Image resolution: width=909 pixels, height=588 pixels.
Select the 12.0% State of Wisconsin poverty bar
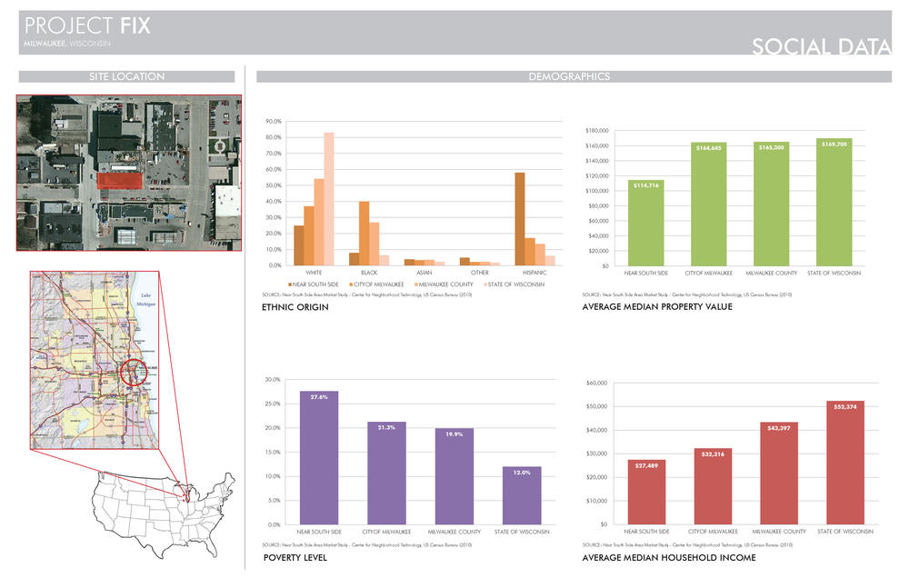(x=522, y=495)
